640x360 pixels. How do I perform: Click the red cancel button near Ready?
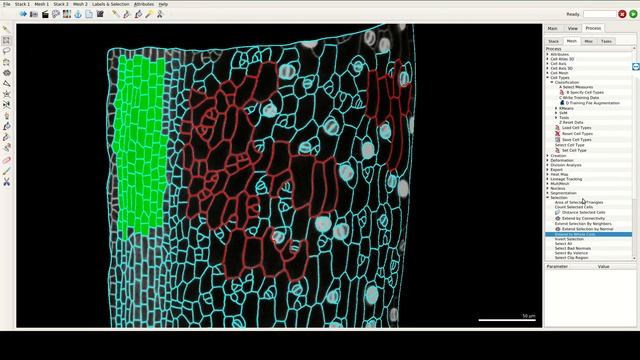click(x=622, y=14)
